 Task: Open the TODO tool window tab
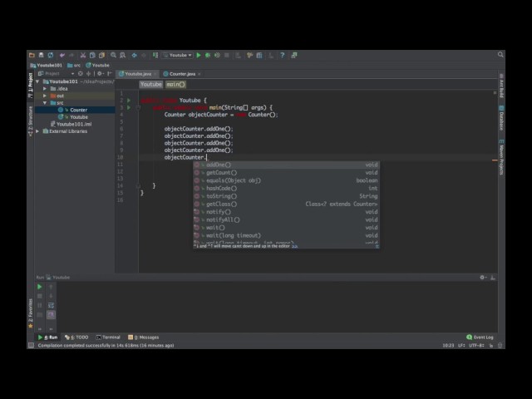point(76,337)
